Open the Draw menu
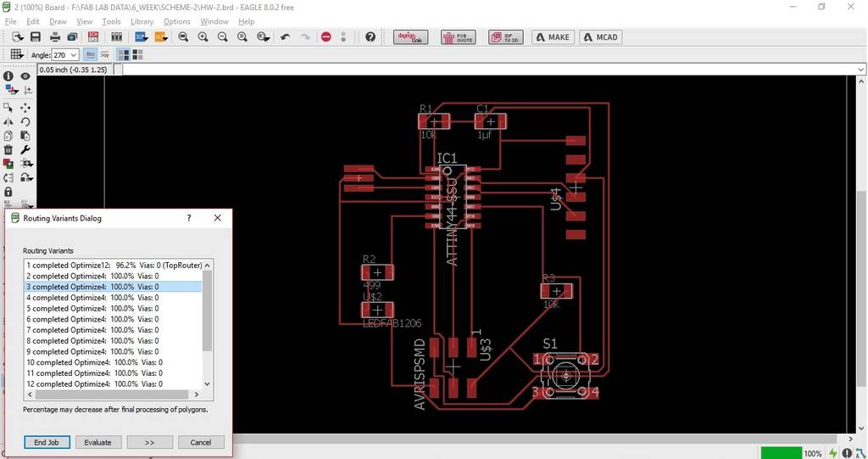868x459 pixels. 58,21
